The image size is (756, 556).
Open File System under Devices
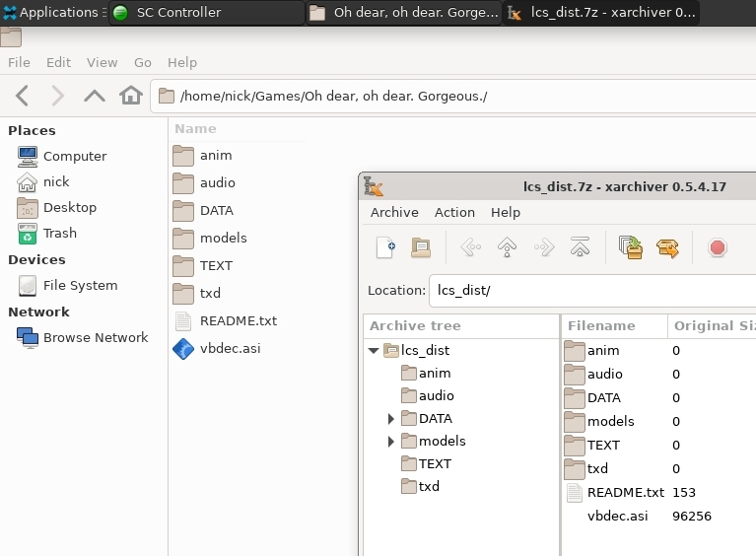tap(67, 286)
